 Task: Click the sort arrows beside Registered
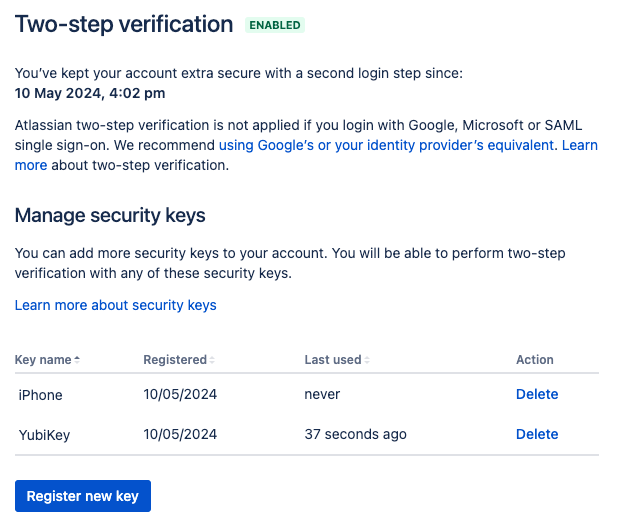tap(212, 360)
